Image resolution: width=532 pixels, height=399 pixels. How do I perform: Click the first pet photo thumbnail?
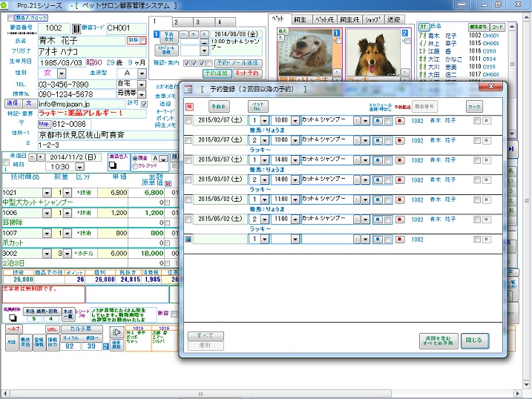click(x=306, y=53)
